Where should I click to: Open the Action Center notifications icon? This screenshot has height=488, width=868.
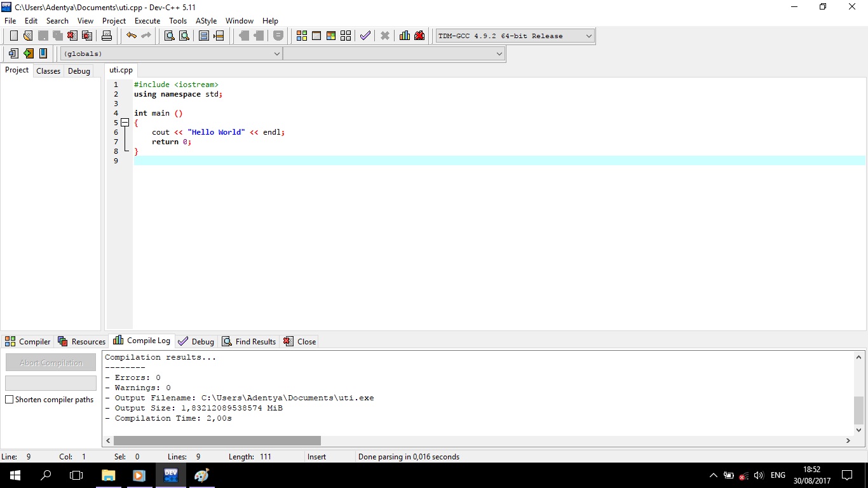pos(847,475)
